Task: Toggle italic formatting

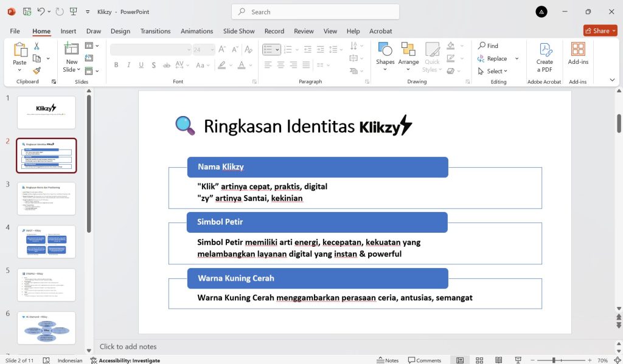Action: (128, 64)
